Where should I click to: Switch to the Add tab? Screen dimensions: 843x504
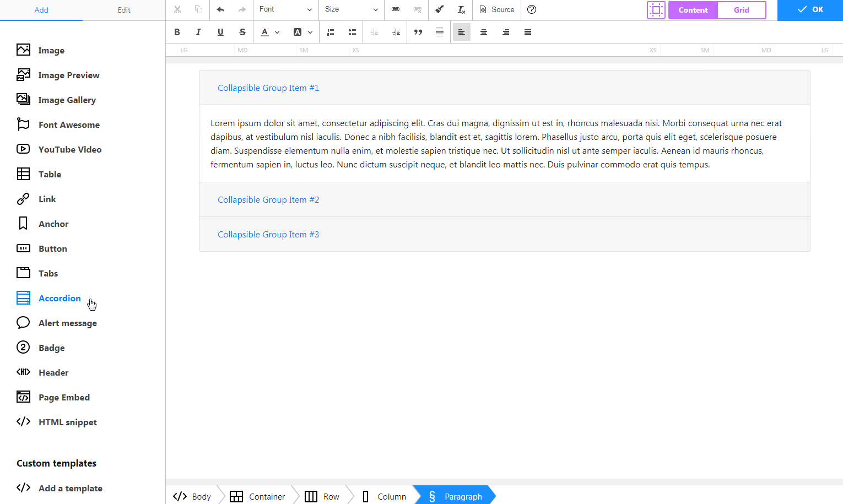[41, 10]
